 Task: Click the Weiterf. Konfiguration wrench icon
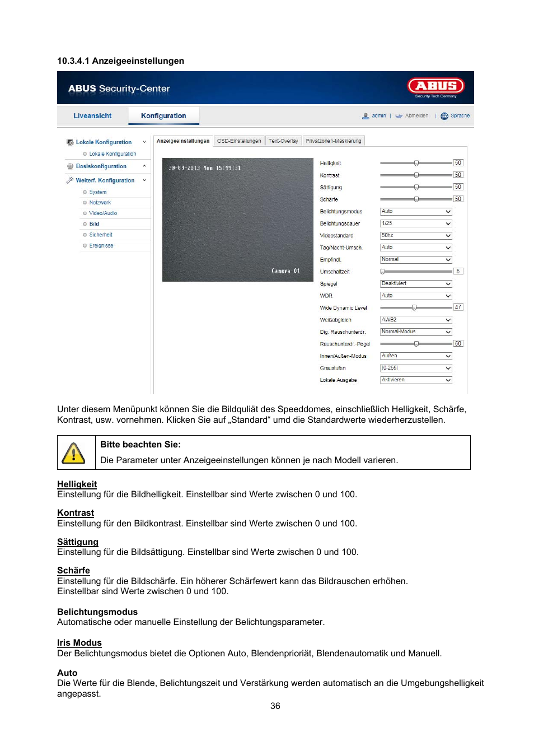[x=70, y=180]
